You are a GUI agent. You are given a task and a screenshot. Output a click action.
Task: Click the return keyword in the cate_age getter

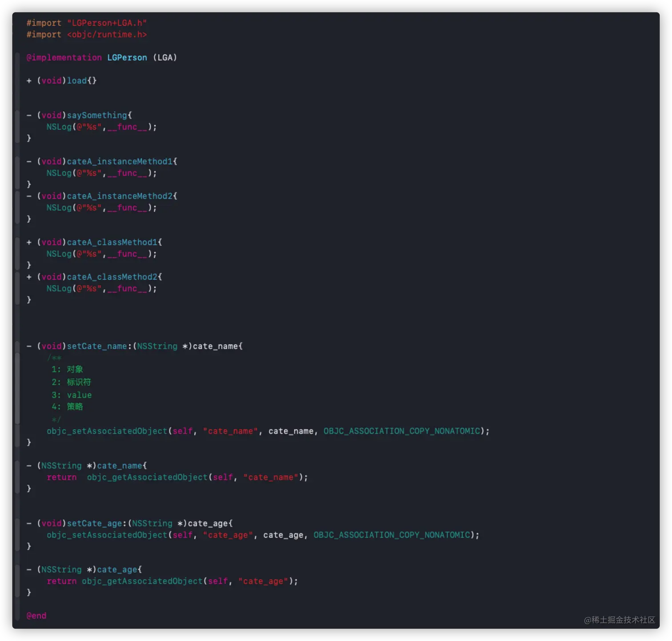pyautogui.click(x=62, y=581)
